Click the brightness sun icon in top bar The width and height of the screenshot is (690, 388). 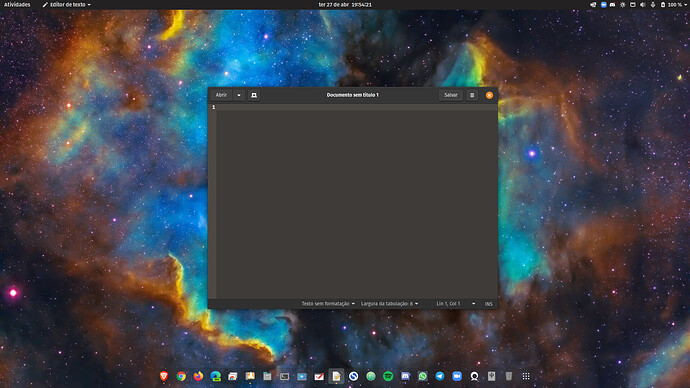pyautogui.click(x=623, y=4)
